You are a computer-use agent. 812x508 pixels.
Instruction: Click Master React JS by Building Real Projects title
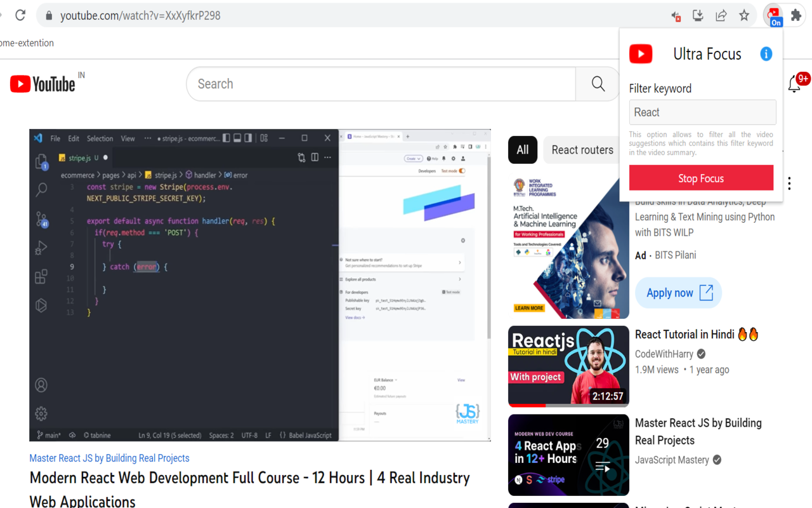(698, 432)
